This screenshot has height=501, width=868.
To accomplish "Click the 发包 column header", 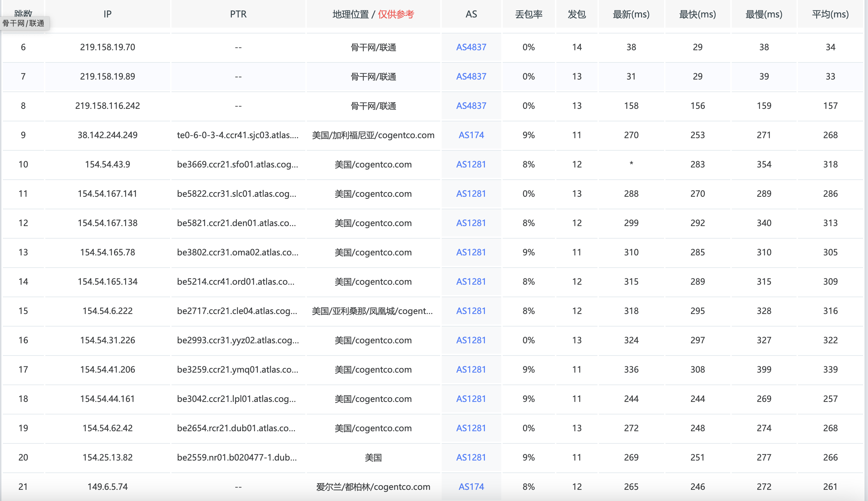I will click(x=577, y=14).
